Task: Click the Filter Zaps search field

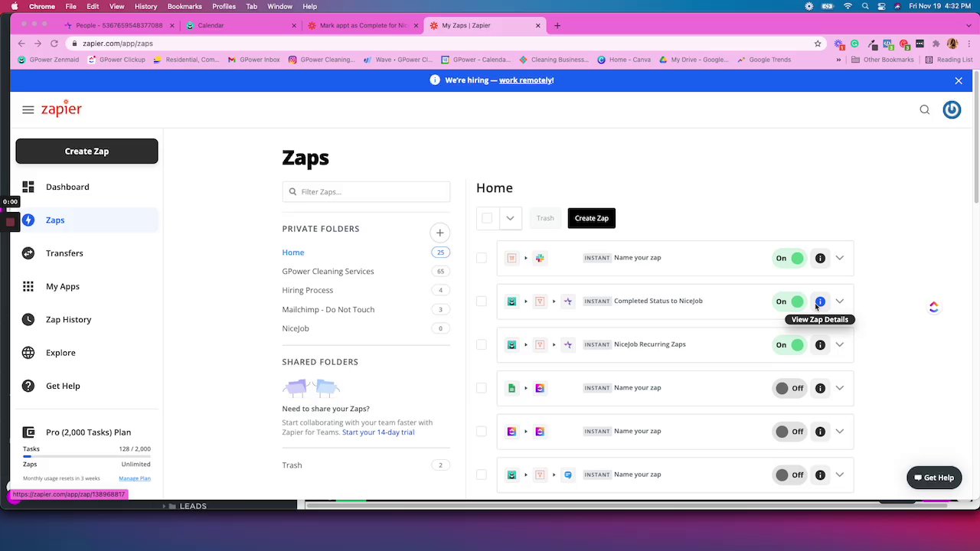Action: coord(366,192)
